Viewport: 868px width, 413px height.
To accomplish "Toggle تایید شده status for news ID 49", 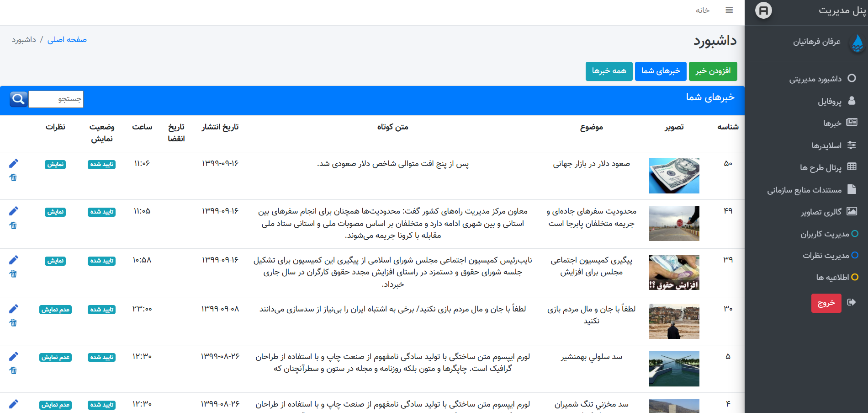I will point(101,212).
